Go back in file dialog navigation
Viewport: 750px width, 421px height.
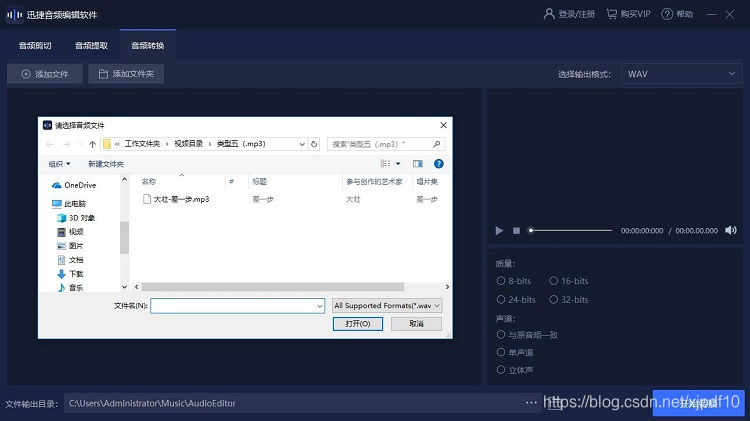49,144
